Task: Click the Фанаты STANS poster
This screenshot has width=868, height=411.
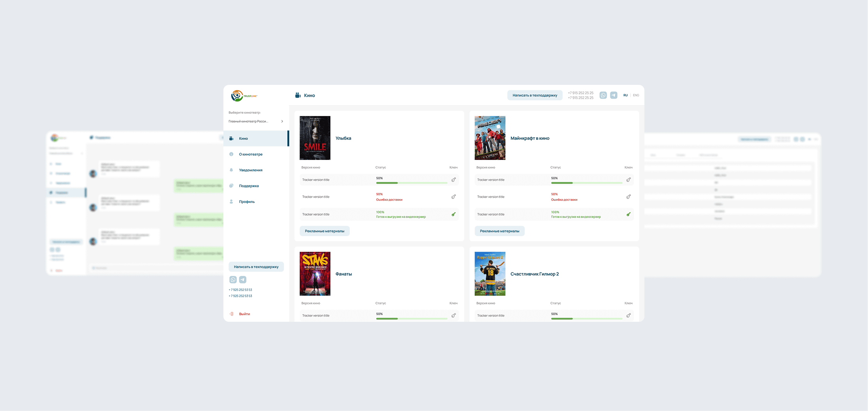Action: pos(315,274)
